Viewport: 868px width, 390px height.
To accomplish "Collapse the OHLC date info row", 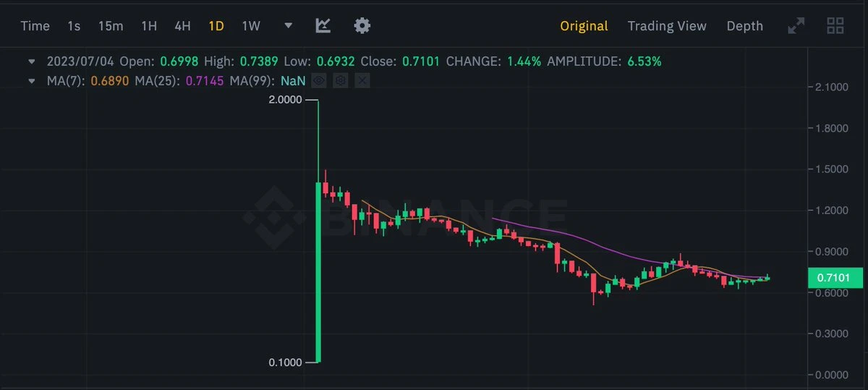I will [x=31, y=62].
